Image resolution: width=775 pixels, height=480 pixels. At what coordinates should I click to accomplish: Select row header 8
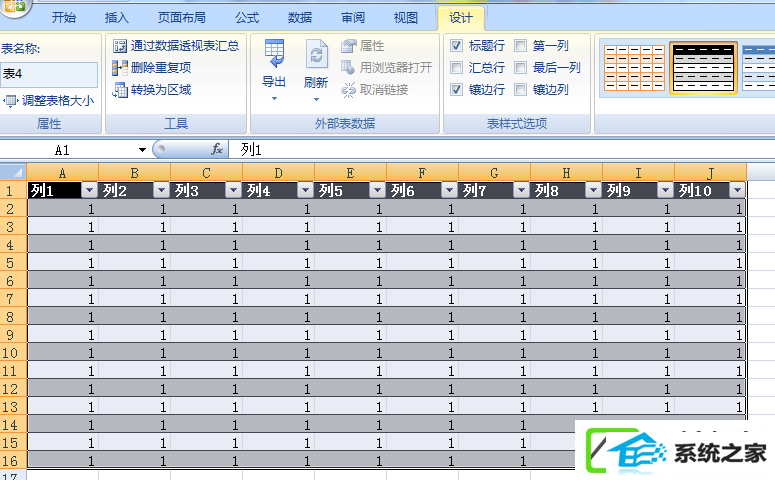tap(13, 317)
